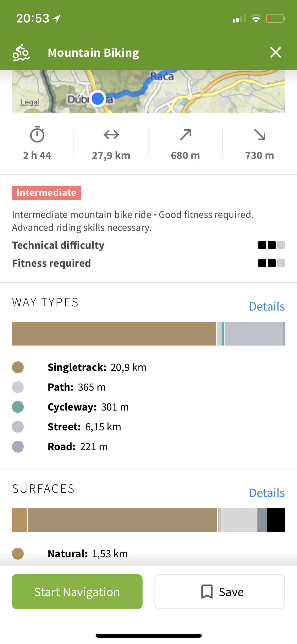Tap the Natural surface brown dot
The height and width of the screenshot is (644, 297).
tap(18, 554)
